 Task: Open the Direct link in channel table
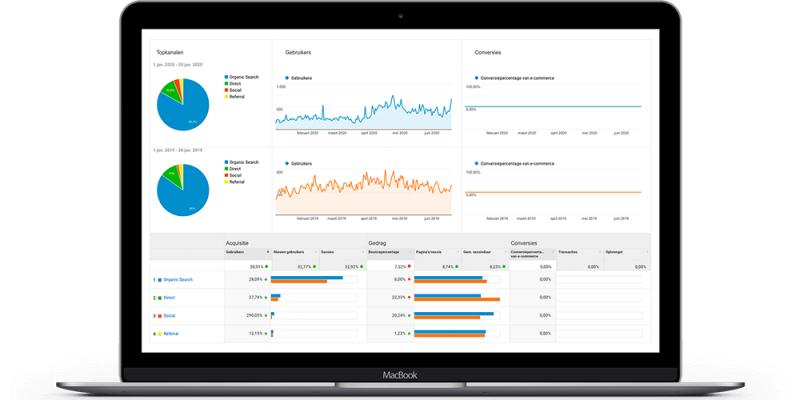(x=169, y=297)
